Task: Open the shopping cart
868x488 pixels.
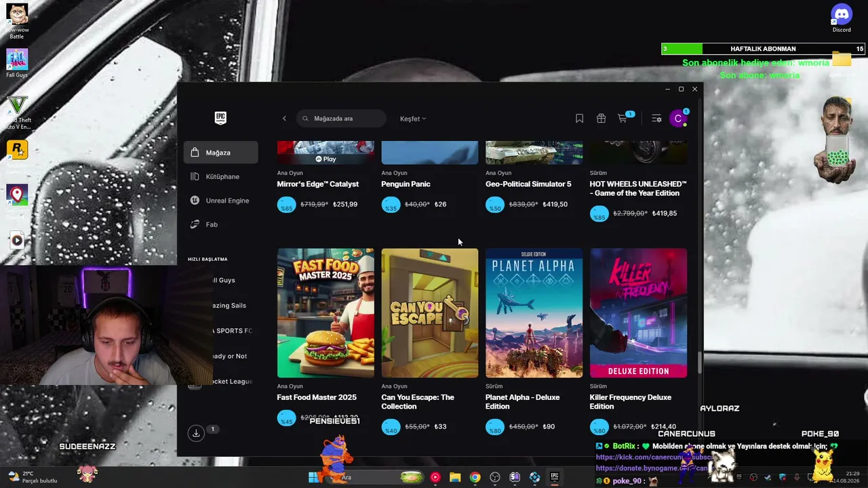Action: [623, 119]
